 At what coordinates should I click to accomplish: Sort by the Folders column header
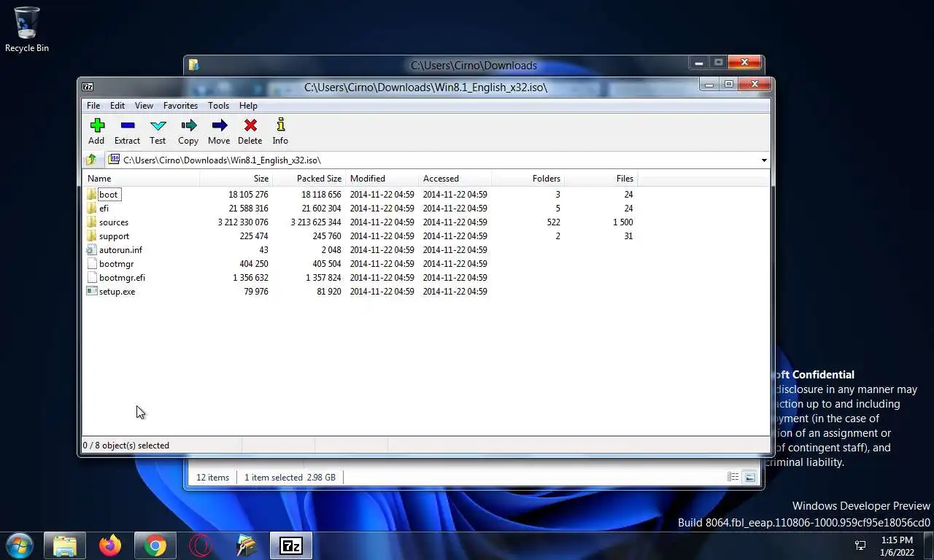click(528, 178)
